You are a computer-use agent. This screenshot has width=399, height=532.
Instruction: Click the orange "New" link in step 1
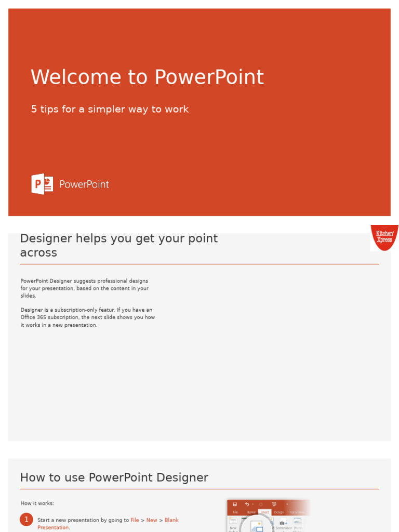point(152,520)
